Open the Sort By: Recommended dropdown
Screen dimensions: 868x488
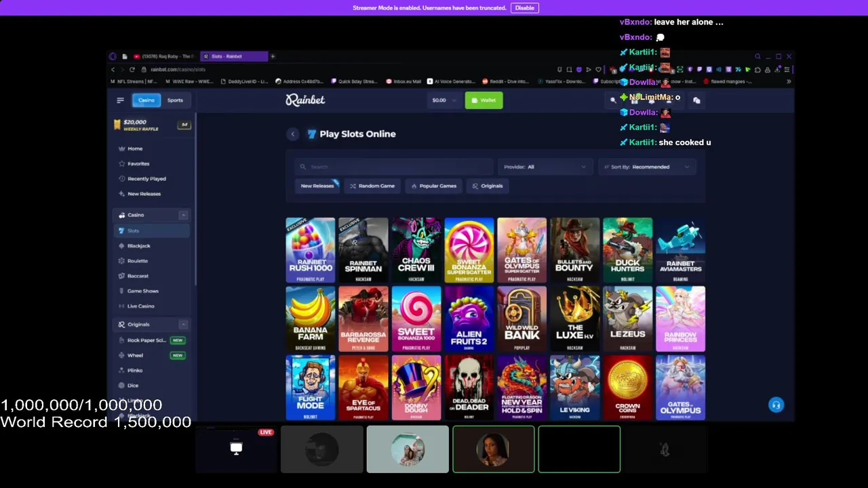pyautogui.click(x=647, y=167)
